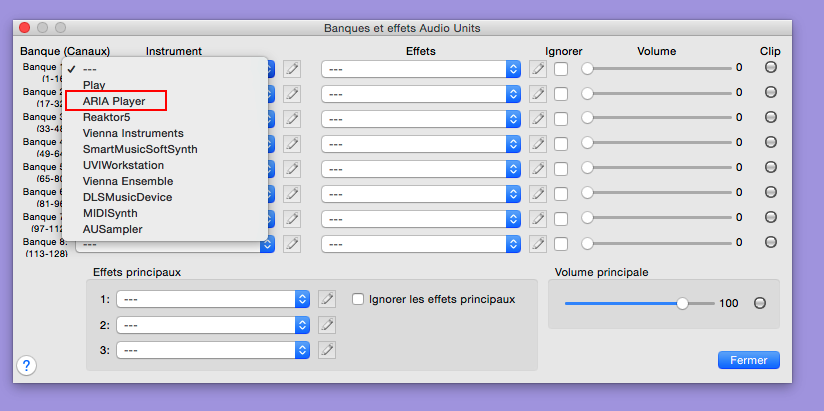Enable Ignorer les effets principaux checkbox
The width and height of the screenshot is (824, 411).
[359, 299]
